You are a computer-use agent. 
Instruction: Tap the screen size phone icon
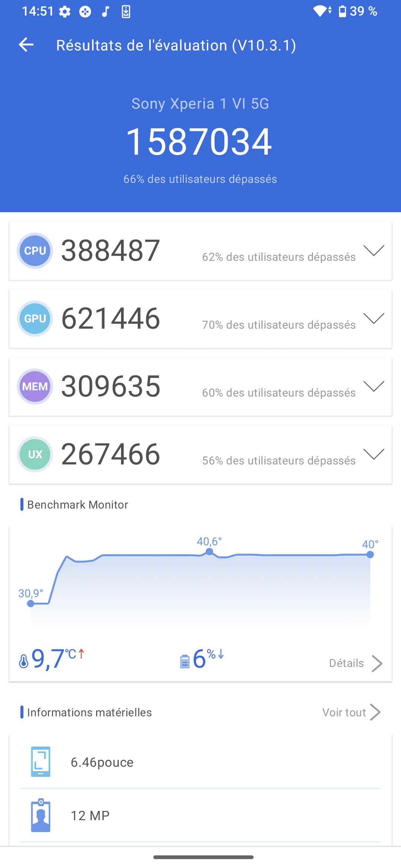tap(40, 762)
